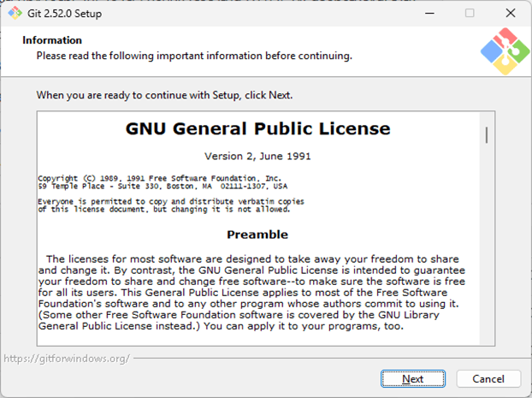This screenshot has width=532, height=398.
Task: Cancel the Git installation
Action: click(x=488, y=378)
